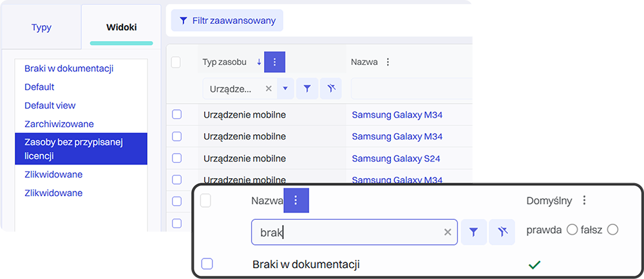
Task: Switch to the Widoki tab
Action: [x=121, y=27]
